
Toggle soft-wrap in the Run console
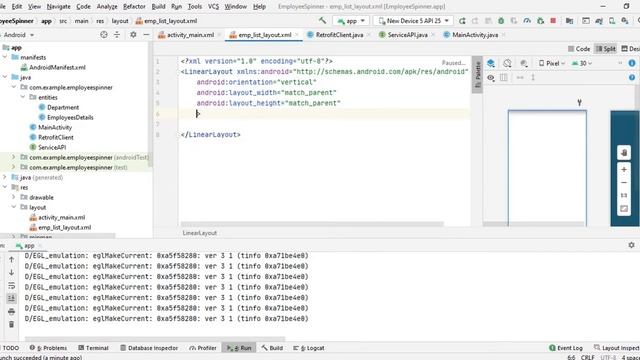coord(11,285)
